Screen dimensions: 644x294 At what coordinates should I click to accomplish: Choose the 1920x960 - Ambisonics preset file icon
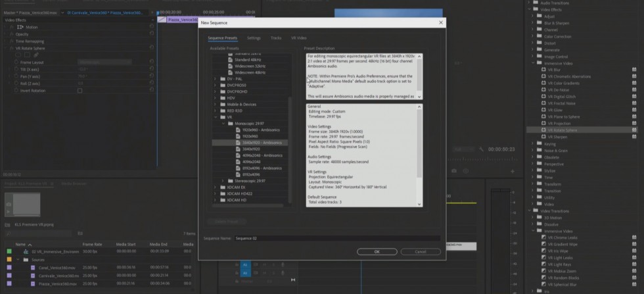239,130
